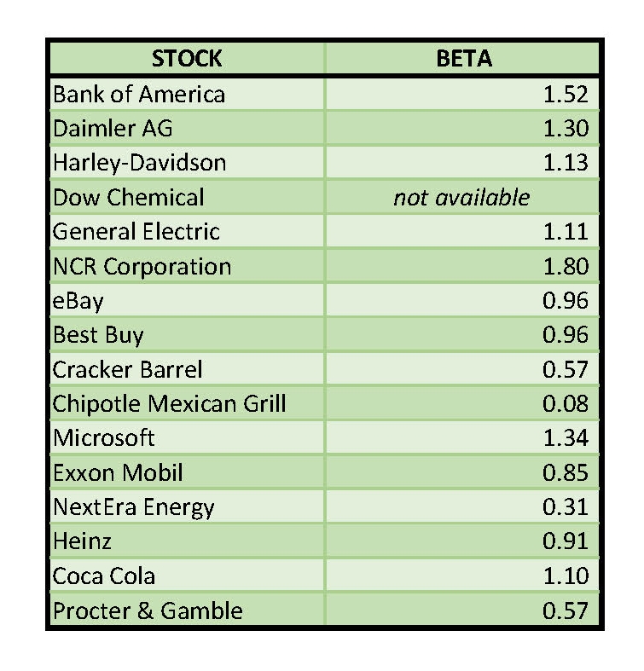Select the Procter & Gamble cell
Viewport: 644px width, 671px height.
pyautogui.click(x=148, y=610)
